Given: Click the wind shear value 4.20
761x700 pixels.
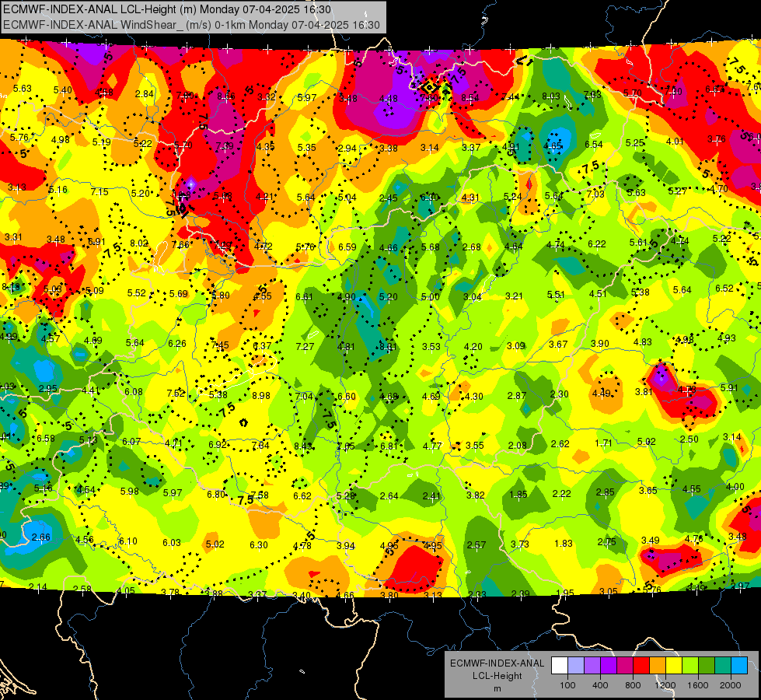Looking at the screenshot, I should coord(473,346).
